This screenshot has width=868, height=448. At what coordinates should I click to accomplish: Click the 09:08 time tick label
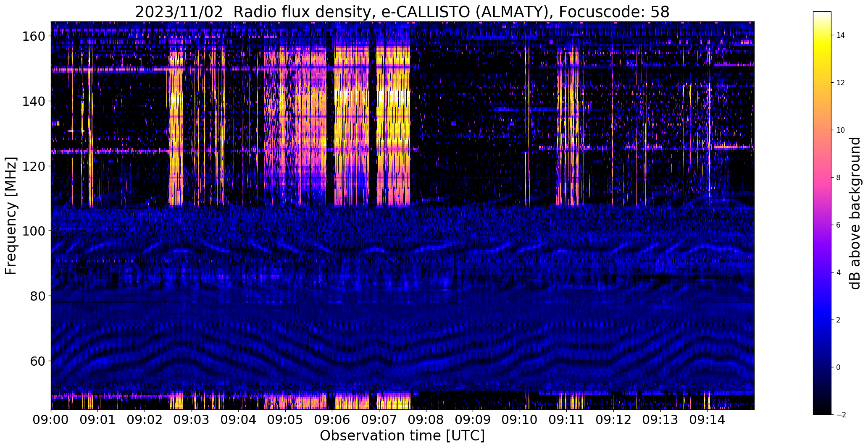point(426,419)
